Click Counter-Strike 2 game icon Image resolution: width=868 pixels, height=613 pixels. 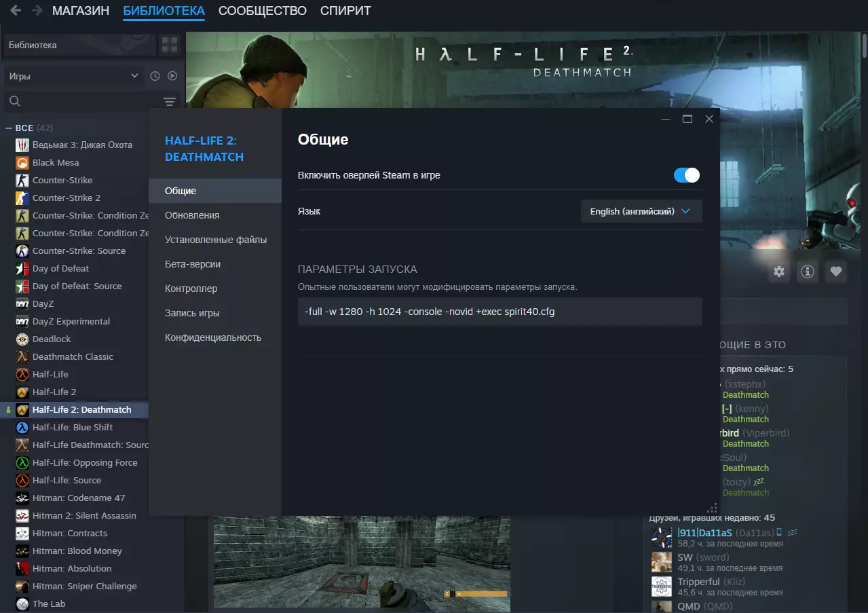click(x=22, y=198)
